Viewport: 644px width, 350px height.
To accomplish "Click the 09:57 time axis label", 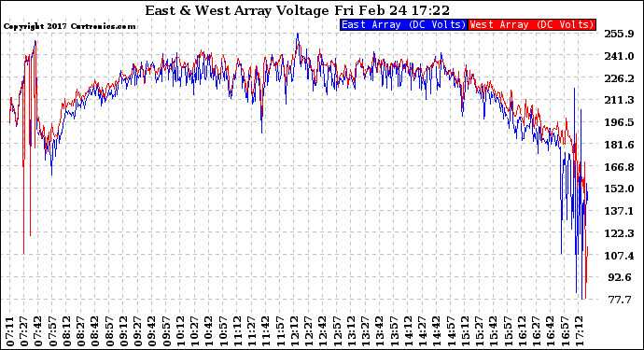I will (x=166, y=331).
